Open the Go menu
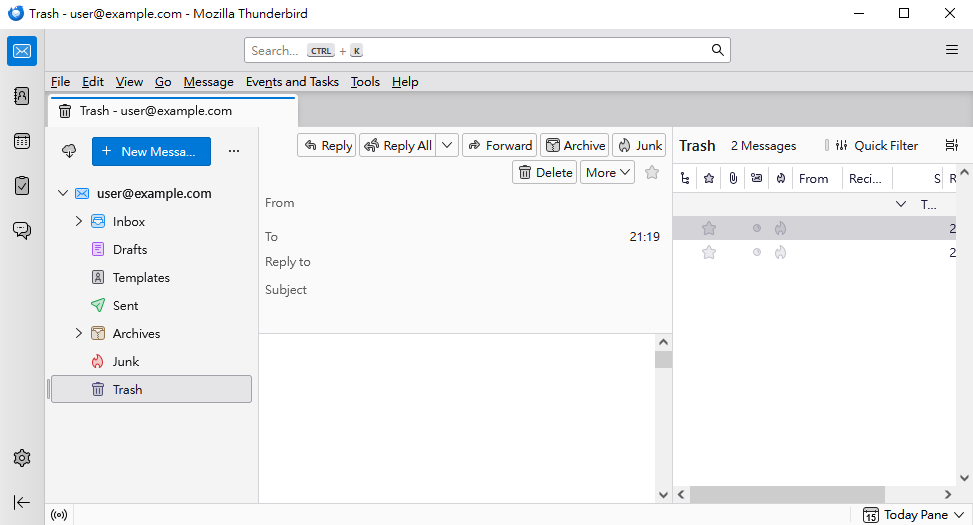The image size is (973, 525). point(163,82)
